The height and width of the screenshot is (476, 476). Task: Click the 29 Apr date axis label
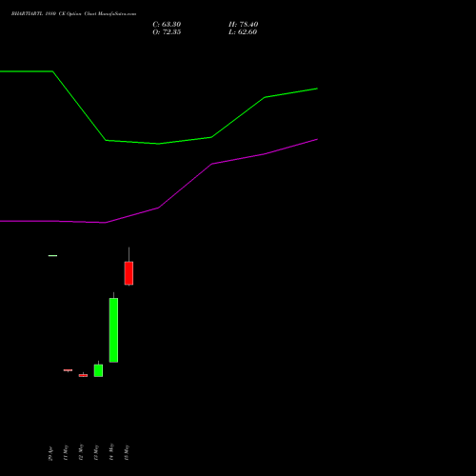(x=50, y=453)
